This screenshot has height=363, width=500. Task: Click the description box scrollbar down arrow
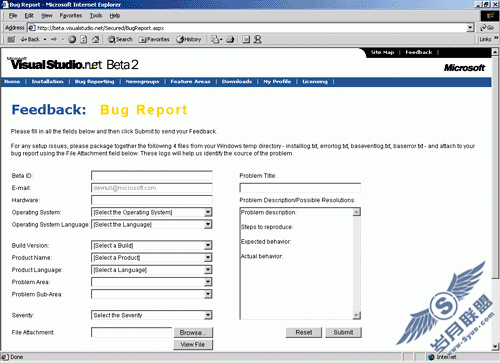point(357,315)
